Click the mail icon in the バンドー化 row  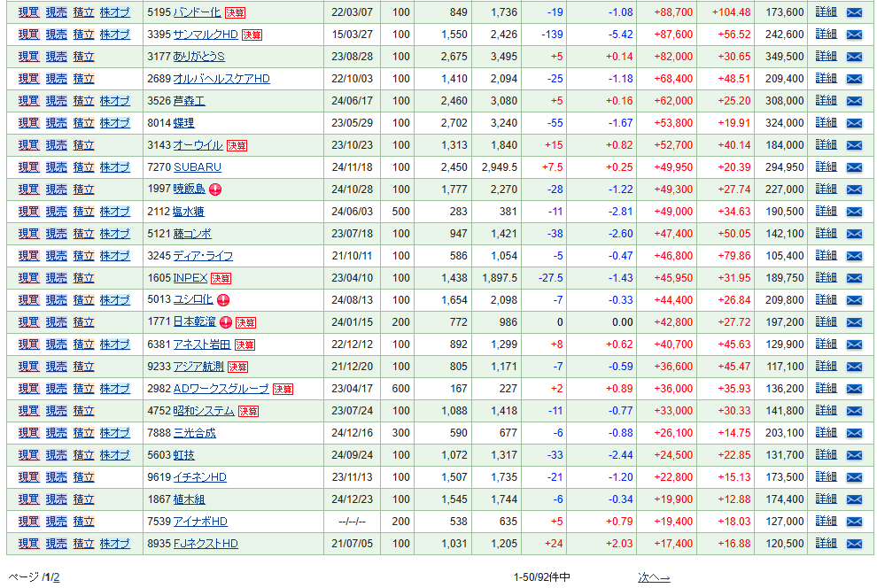(854, 12)
